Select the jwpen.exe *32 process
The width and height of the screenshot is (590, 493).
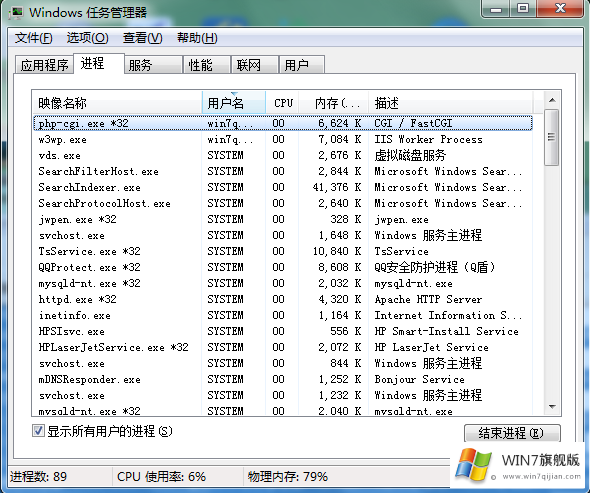283,219
